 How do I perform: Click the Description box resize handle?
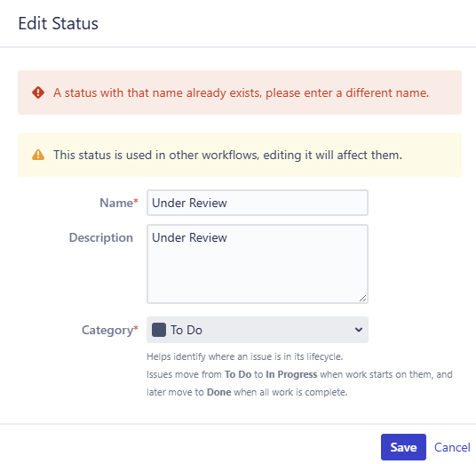(362, 299)
